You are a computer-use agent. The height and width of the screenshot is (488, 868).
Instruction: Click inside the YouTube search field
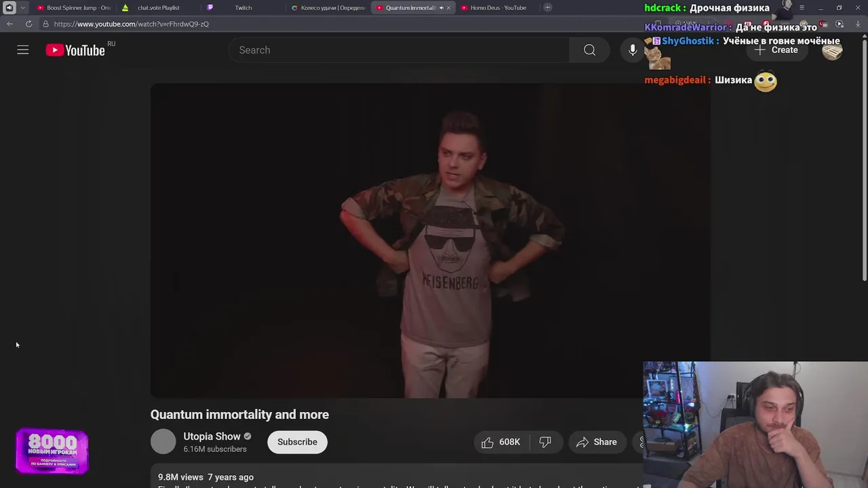pyautogui.click(x=400, y=50)
